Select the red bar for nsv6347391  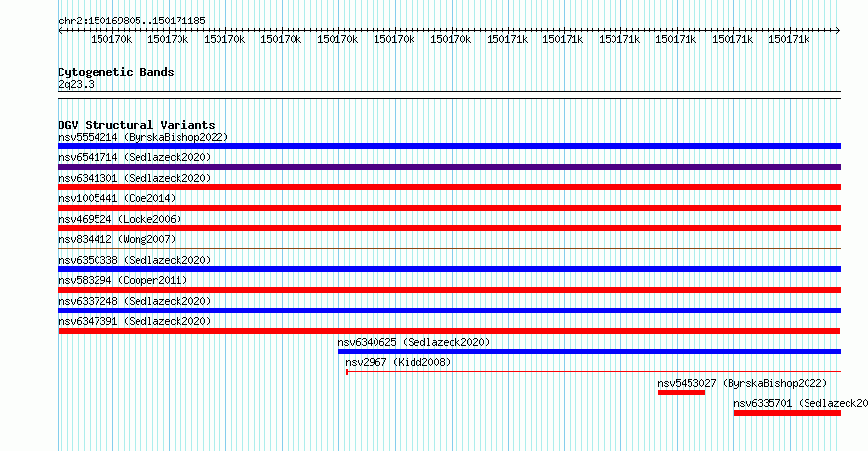point(449,331)
